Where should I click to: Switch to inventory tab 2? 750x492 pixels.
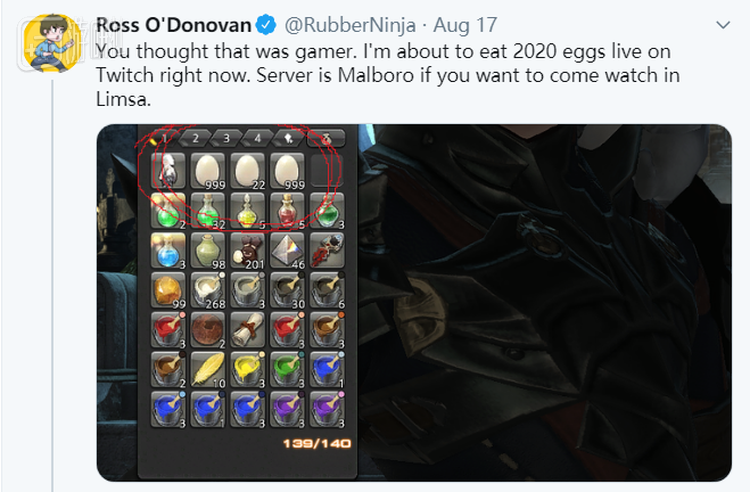click(195, 138)
